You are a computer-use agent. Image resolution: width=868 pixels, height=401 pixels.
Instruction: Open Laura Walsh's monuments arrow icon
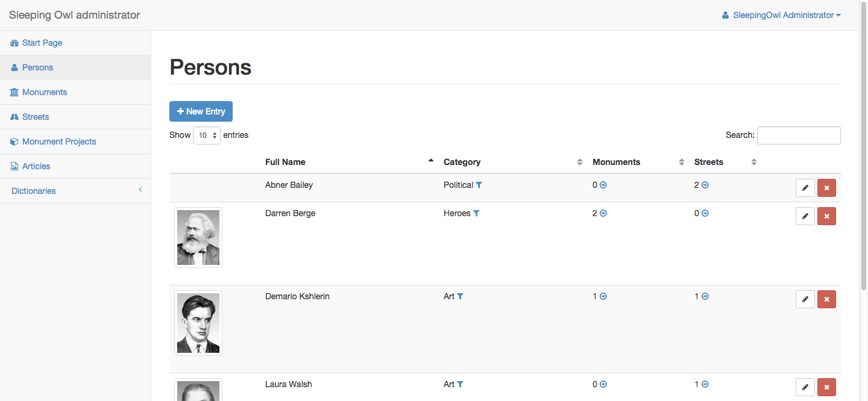[603, 385]
